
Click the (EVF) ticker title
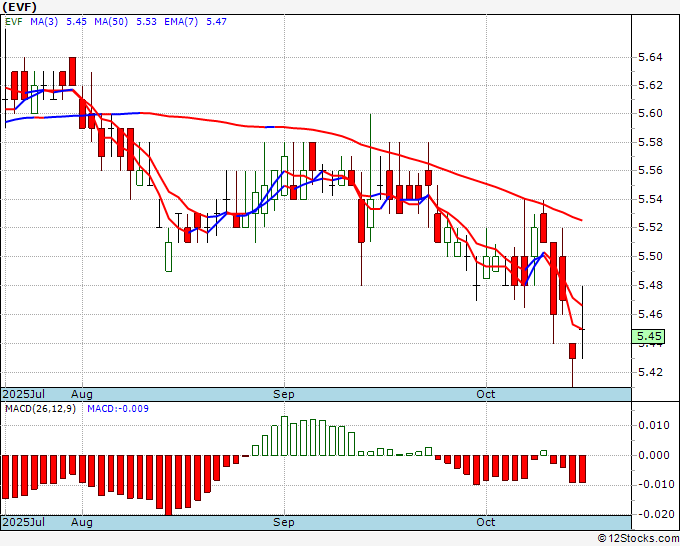coord(20,7)
